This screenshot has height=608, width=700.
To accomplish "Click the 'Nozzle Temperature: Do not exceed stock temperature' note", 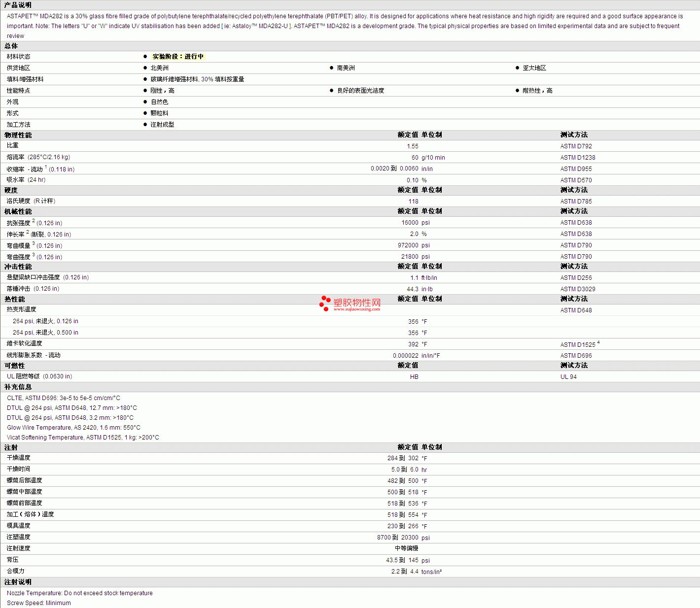I will 80,593.
